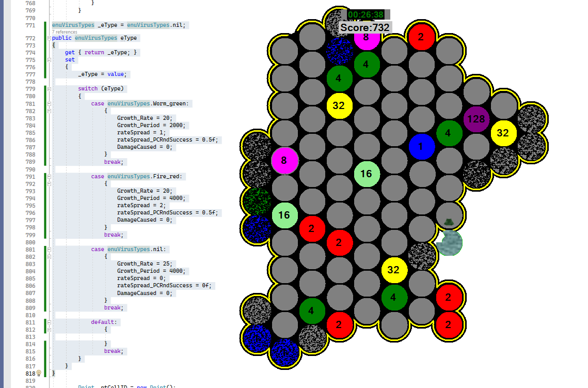The image size is (588, 388).
Task: Click the Score:732 label
Action: pyautogui.click(x=365, y=27)
